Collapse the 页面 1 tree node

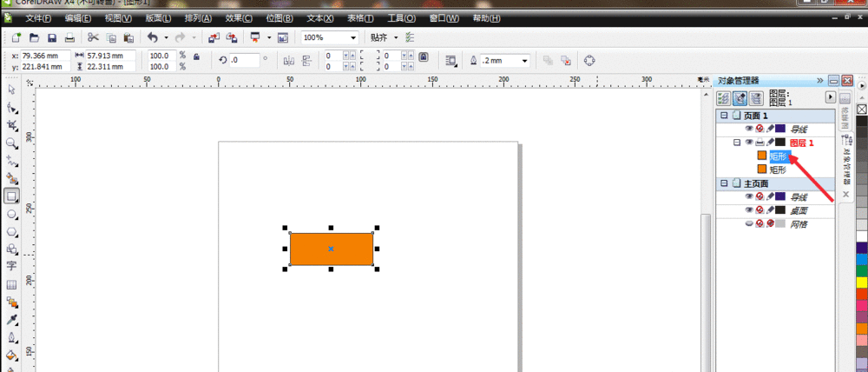724,116
